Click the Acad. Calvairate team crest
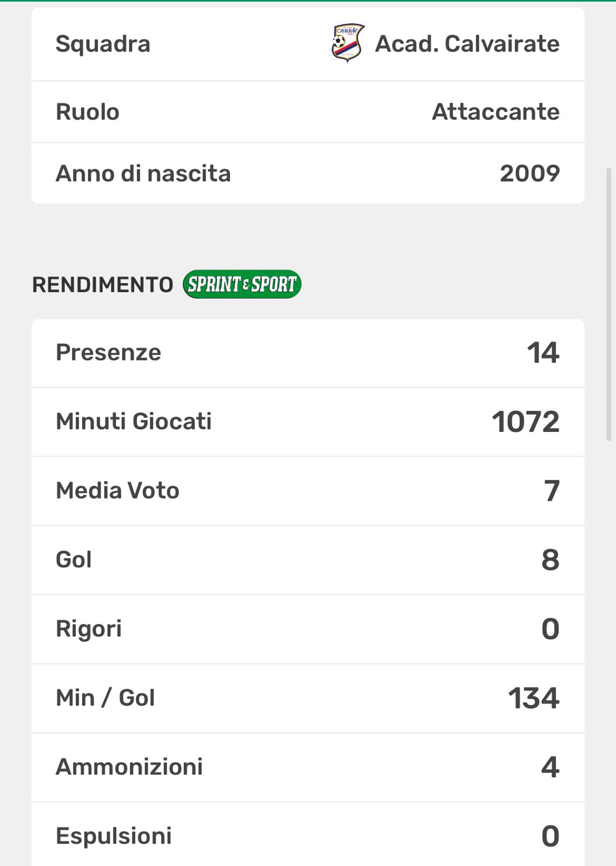Image resolution: width=616 pixels, height=866 pixels. pyautogui.click(x=348, y=43)
